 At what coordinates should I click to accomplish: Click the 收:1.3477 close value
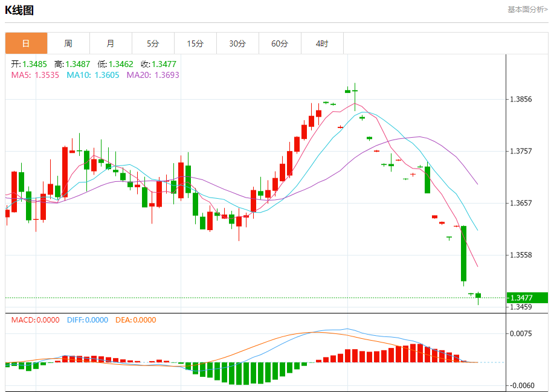(159, 64)
